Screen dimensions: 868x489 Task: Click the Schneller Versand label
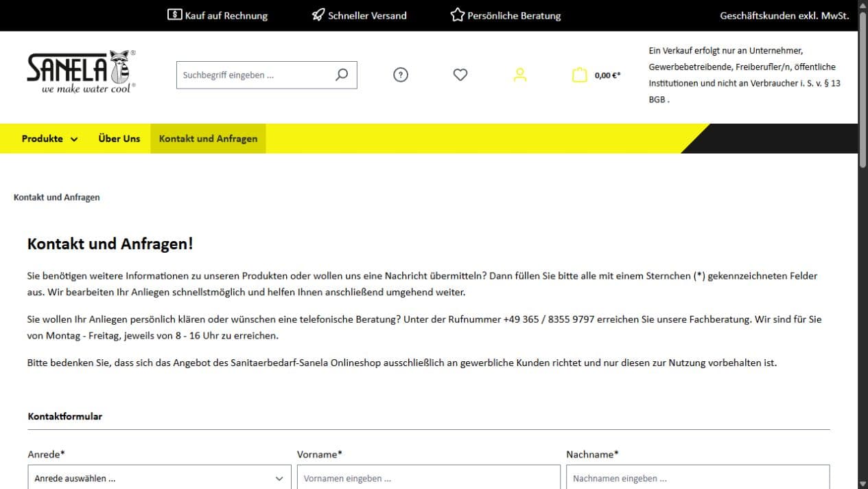[x=367, y=15]
